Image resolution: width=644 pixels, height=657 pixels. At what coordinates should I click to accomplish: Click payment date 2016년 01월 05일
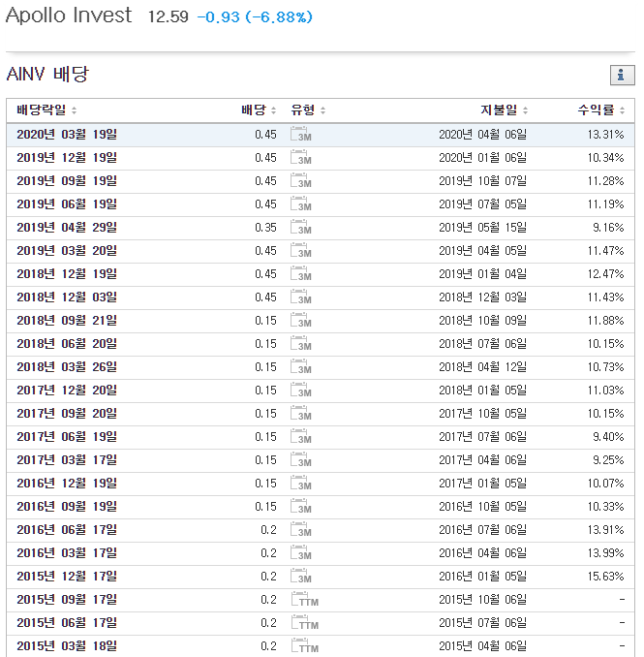tap(483, 577)
